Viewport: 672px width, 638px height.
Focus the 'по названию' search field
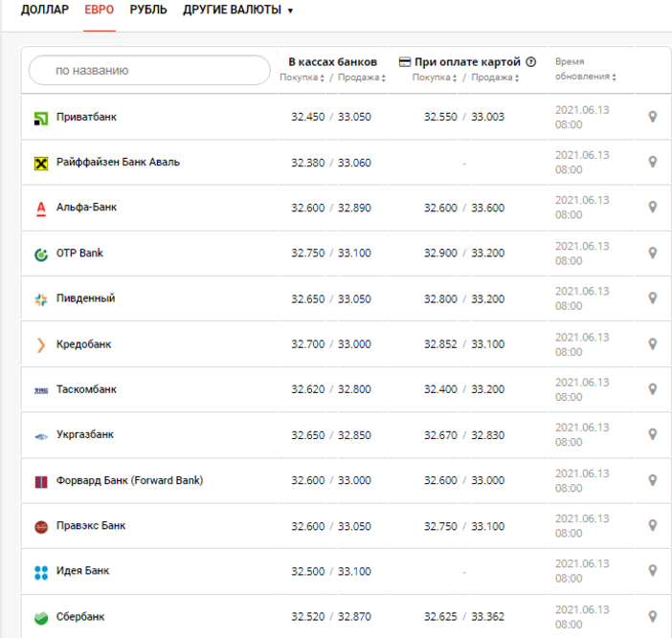[149, 70]
